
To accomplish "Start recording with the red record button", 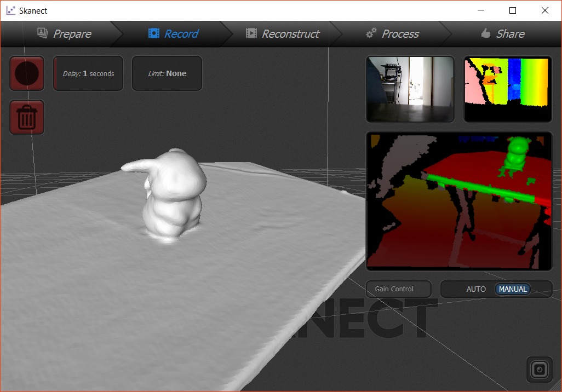I will click(x=27, y=73).
